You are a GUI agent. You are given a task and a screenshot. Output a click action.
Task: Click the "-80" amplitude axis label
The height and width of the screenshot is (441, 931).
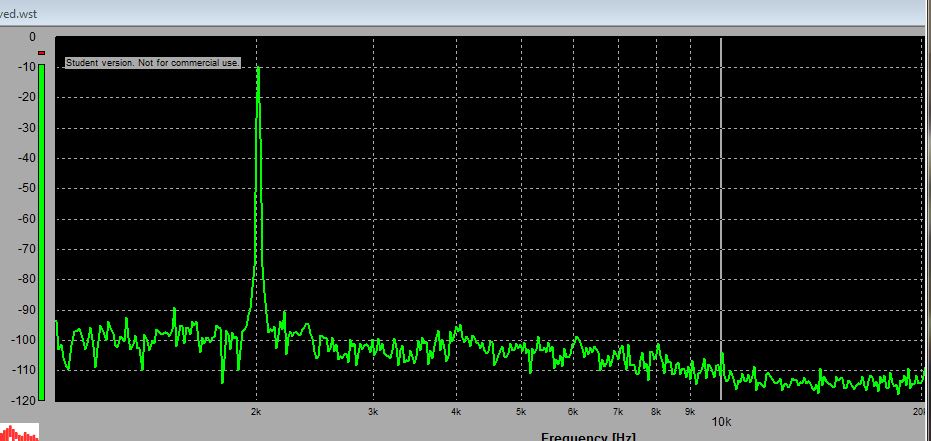pyautogui.click(x=27, y=279)
